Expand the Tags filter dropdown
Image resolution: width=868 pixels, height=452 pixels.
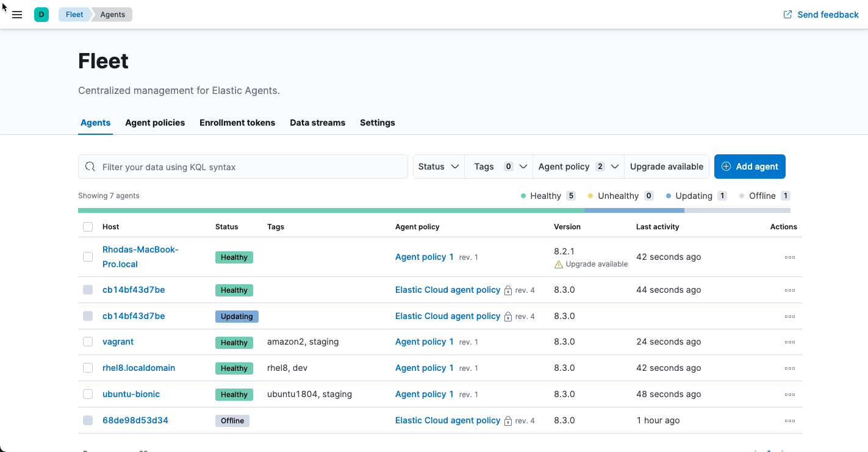[x=498, y=167]
